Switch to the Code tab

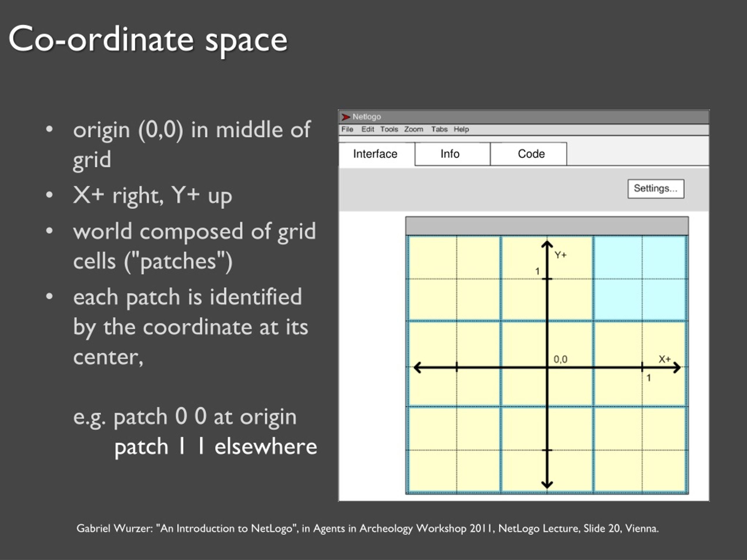coord(528,154)
